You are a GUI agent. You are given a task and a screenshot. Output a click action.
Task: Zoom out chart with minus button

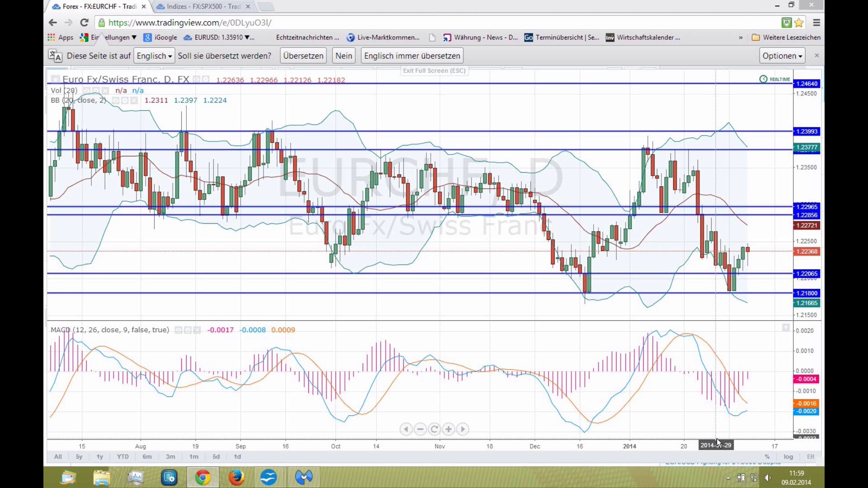(x=420, y=429)
